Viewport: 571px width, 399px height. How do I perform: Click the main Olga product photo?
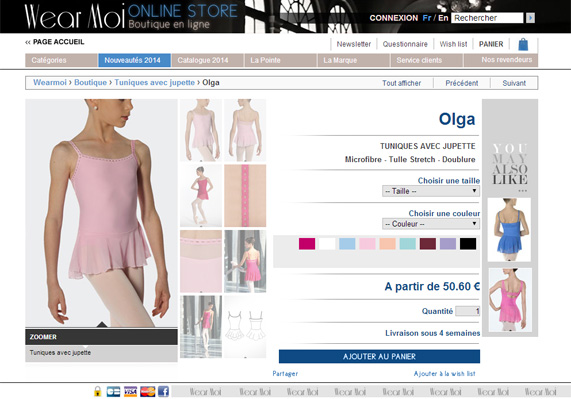pyautogui.click(x=101, y=213)
